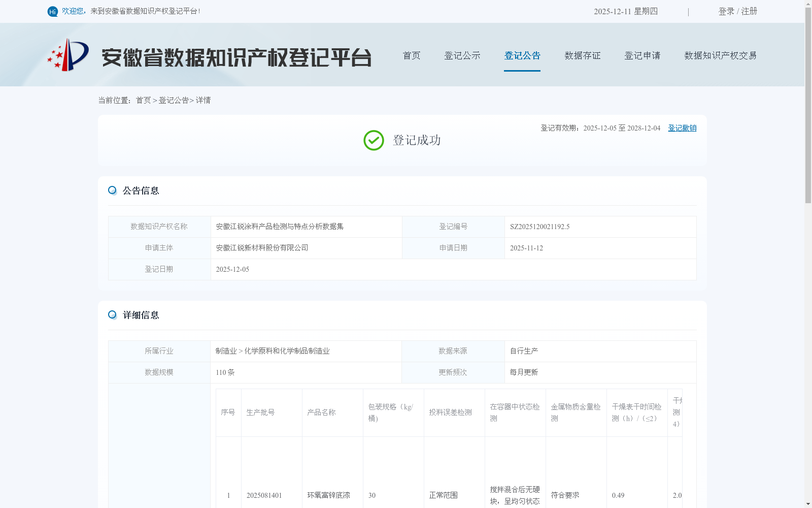Click registration number SZ2025120021192.5
Image resolution: width=812 pixels, height=508 pixels.
coord(540,227)
